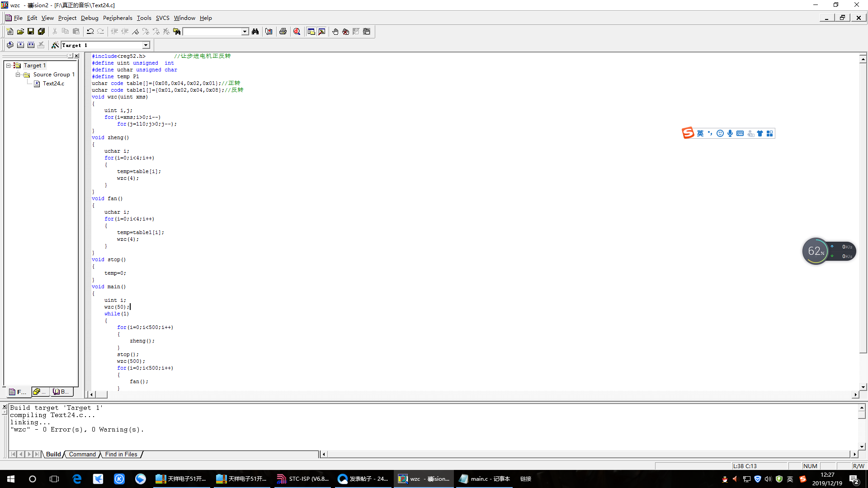The height and width of the screenshot is (488, 868).
Task: Toggle the Output Window toolbar button
Action: (321, 31)
